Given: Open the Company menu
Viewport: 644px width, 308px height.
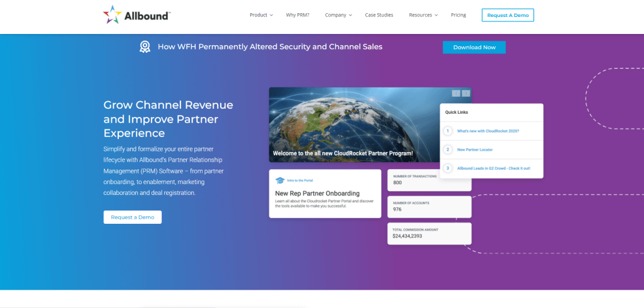Looking at the screenshot, I should 336,15.
